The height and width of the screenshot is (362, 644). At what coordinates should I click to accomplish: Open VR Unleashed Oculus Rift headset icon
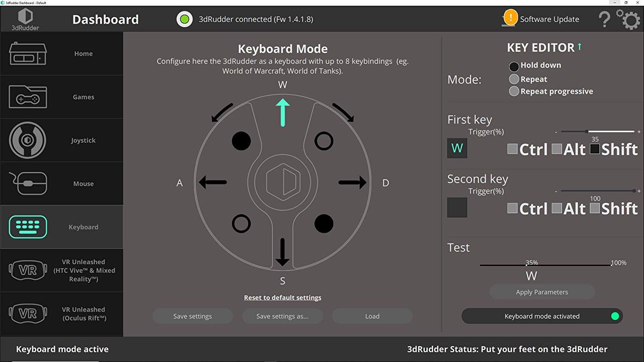[28, 314]
